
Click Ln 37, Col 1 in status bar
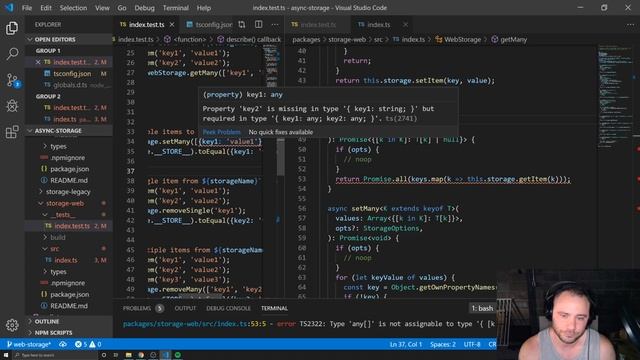pos(406,344)
